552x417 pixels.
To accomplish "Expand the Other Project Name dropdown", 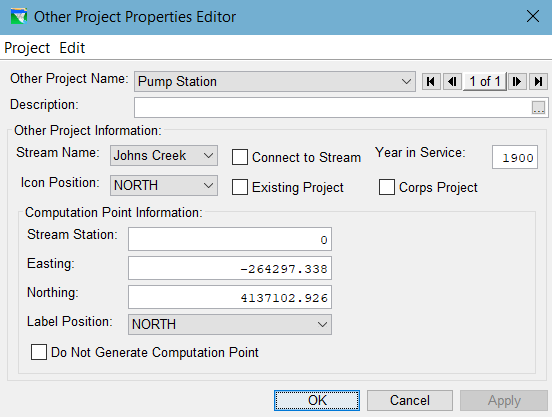I will point(275,82).
